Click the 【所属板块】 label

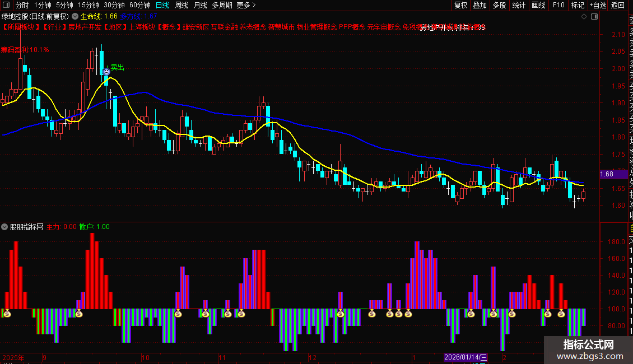(x=21, y=27)
